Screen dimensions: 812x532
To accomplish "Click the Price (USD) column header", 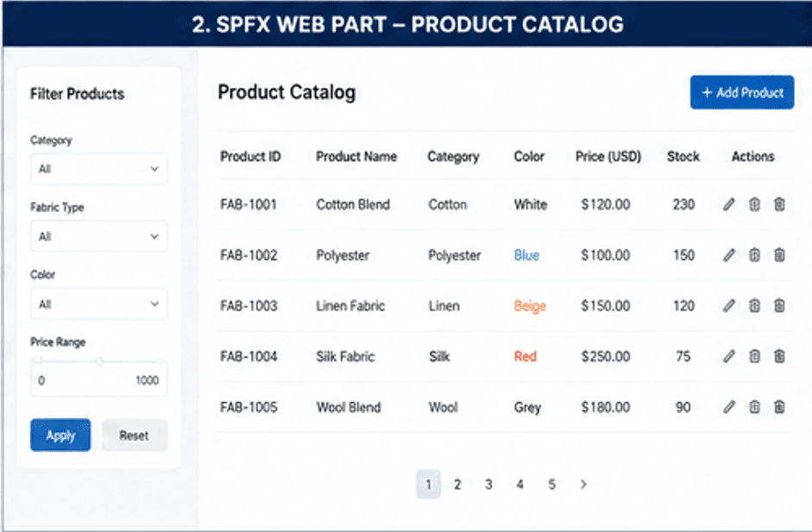I will 608,156.
